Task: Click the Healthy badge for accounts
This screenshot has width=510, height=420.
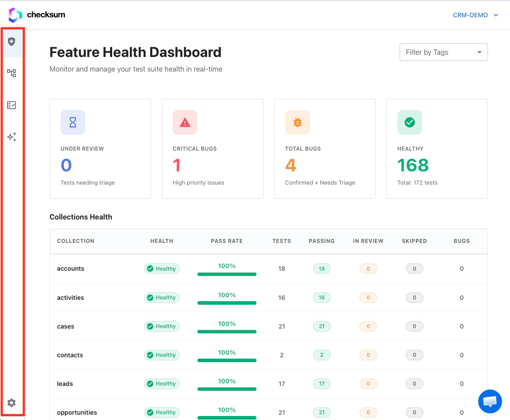Action: (x=162, y=269)
